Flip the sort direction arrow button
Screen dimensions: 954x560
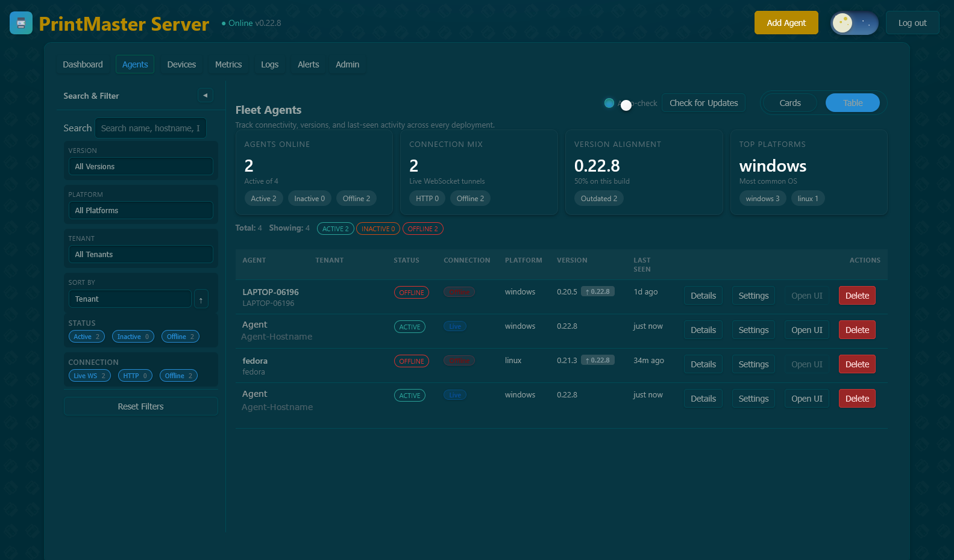(201, 299)
